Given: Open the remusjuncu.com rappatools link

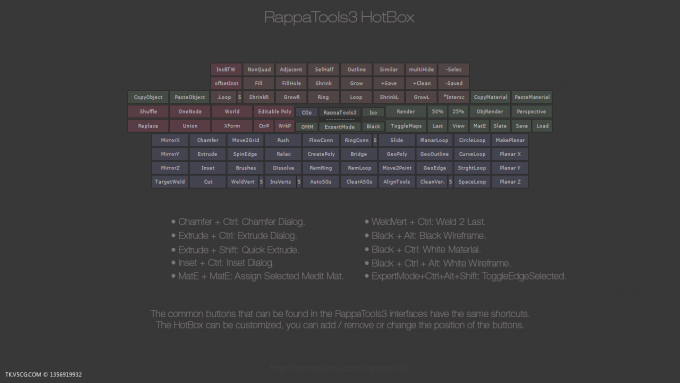Looking at the screenshot, I should 340,368.
